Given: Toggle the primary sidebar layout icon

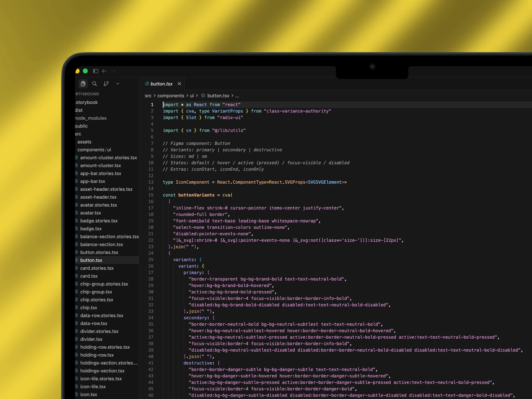Looking at the screenshot, I should pyautogui.click(x=96, y=71).
